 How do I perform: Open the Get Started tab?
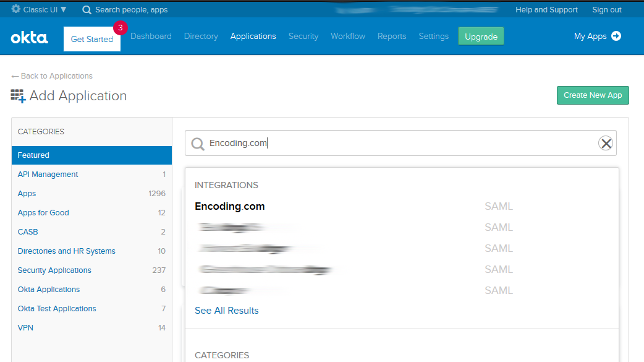pyautogui.click(x=92, y=39)
